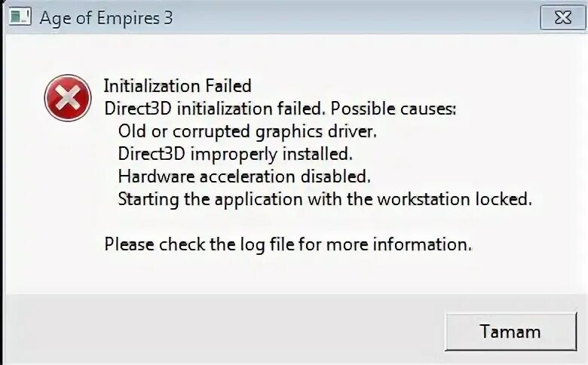Viewport: 588px width, 365px height.
Task: Click the Age of Empires 3 title bar icon
Action: [x=20, y=17]
